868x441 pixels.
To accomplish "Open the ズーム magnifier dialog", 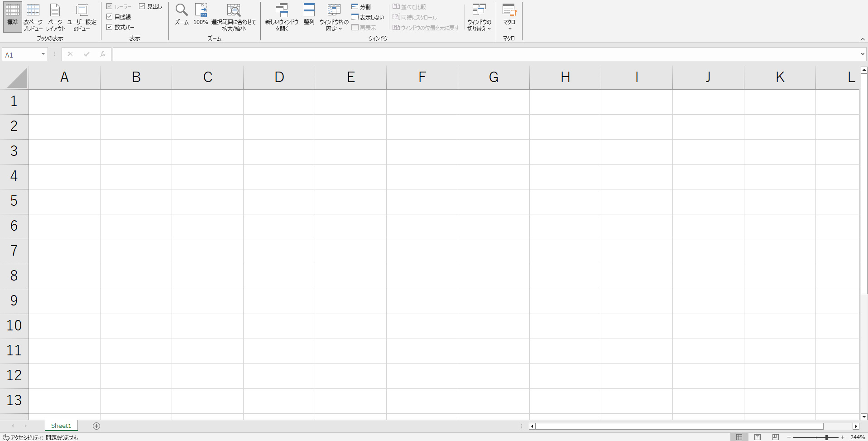I will coord(182,15).
